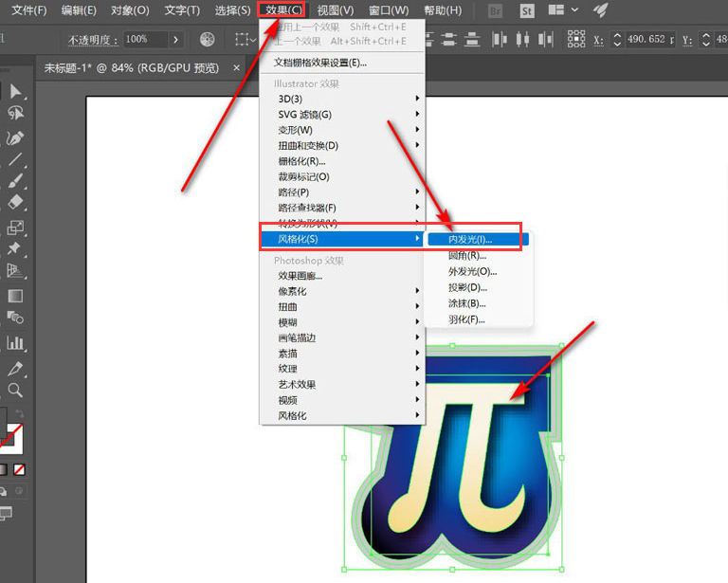Image resolution: width=728 pixels, height=583 pixels.
Task: Set appearance to None with red slash box
Action: tap(19, 469)
